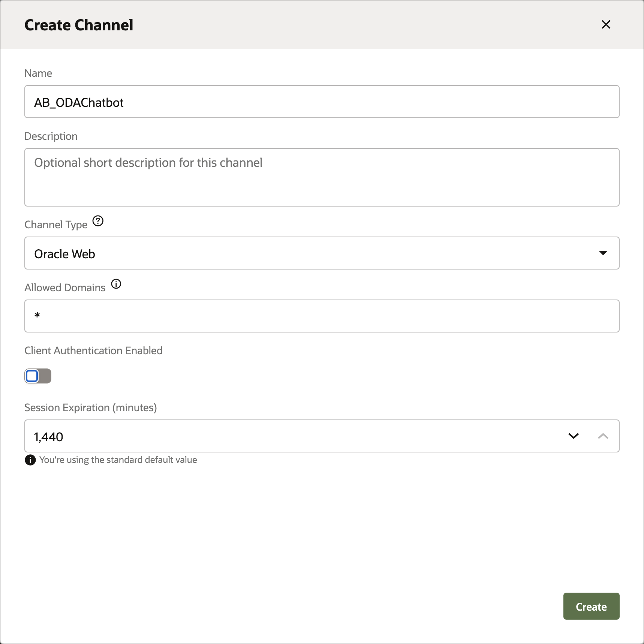Select the Oracle Web value text
This screenshot has width=644, height=644.
(64, 253)
